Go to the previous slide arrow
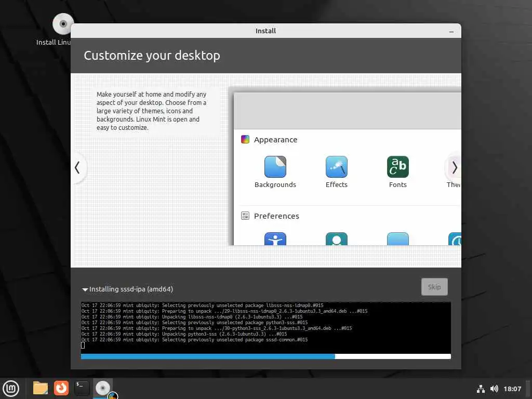 (x=78, y=167)
